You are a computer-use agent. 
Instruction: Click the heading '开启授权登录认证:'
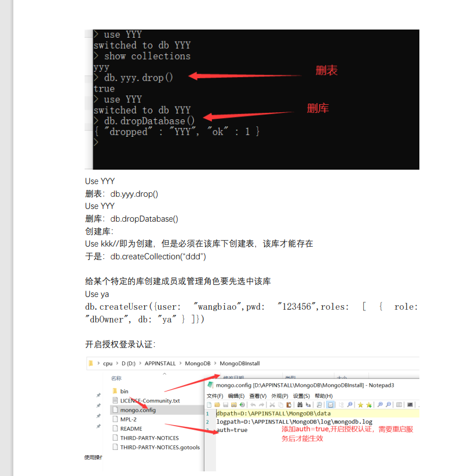click(120, 344)
